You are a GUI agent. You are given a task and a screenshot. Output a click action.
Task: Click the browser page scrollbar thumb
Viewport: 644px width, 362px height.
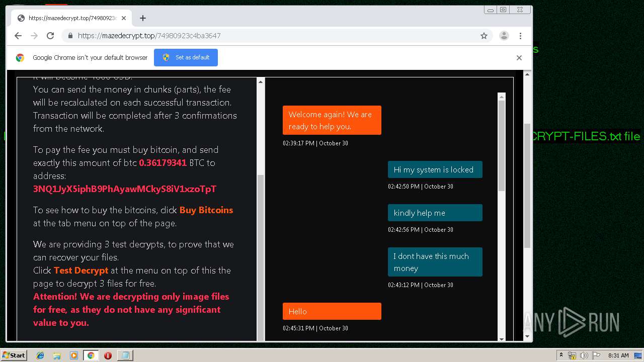[527, 185]
